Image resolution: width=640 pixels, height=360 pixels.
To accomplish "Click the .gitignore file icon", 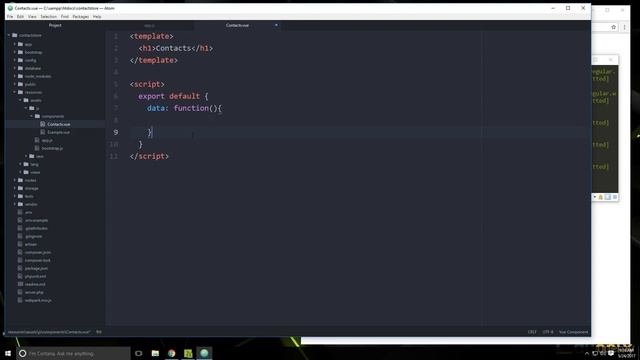I will tap(20, 236).
